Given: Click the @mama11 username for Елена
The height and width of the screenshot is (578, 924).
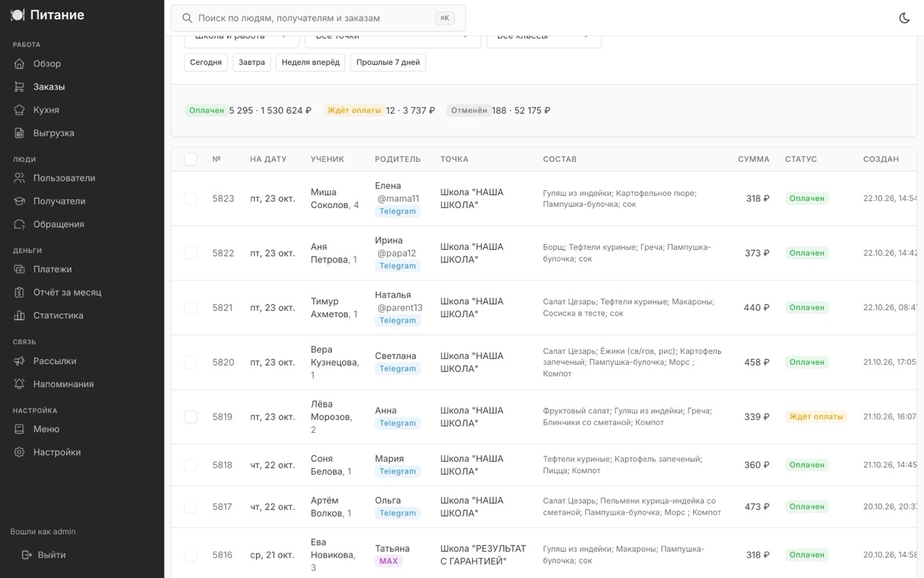Looking at the screenshot, I should click(398, 199).
